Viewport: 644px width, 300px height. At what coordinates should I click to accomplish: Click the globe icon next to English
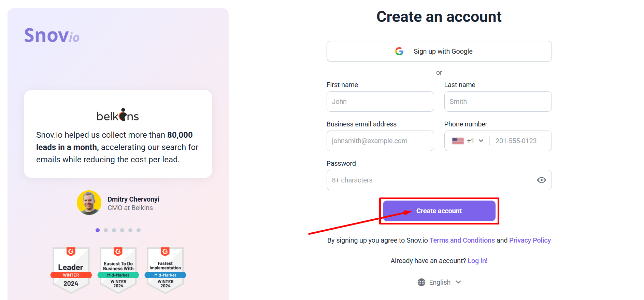[421, 282]
